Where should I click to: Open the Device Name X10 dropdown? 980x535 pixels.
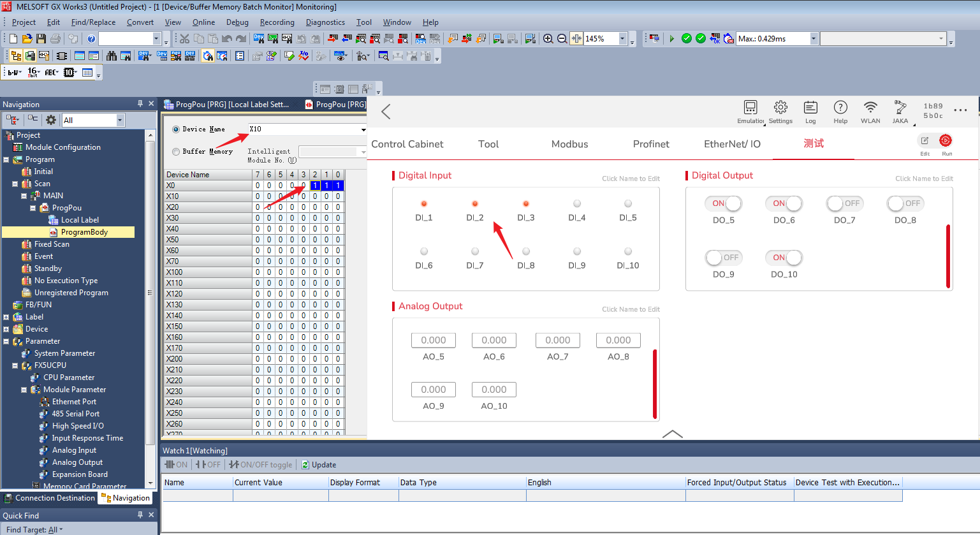coord(363,129)
